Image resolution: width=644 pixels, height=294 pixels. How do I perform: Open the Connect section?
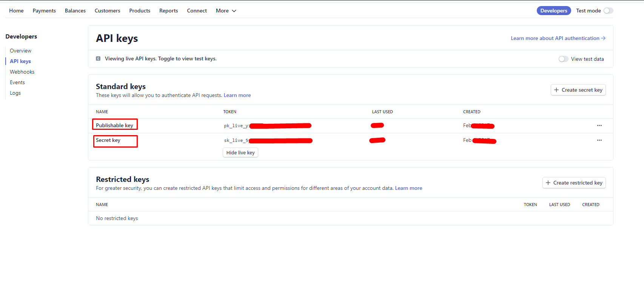[x=197, y=11]
